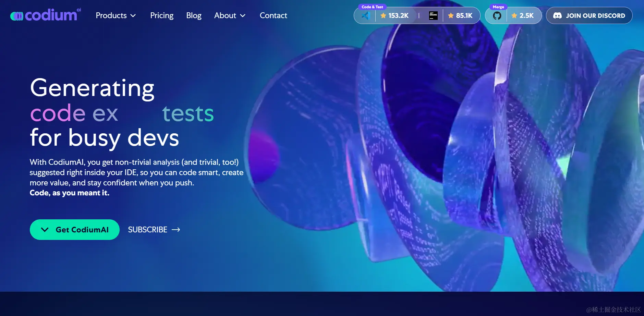
Task: Click the 'for busy devs' headline
Action: point(105,138)
